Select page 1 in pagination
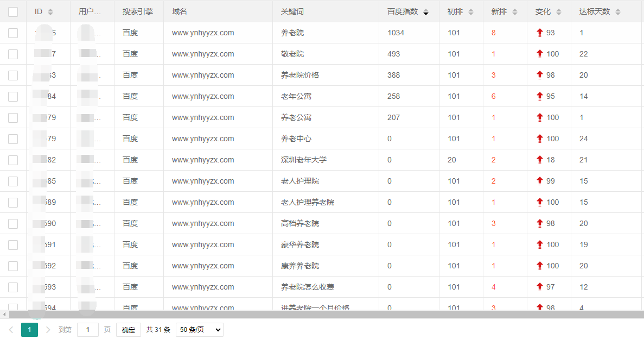 click(x=29, y=330)
